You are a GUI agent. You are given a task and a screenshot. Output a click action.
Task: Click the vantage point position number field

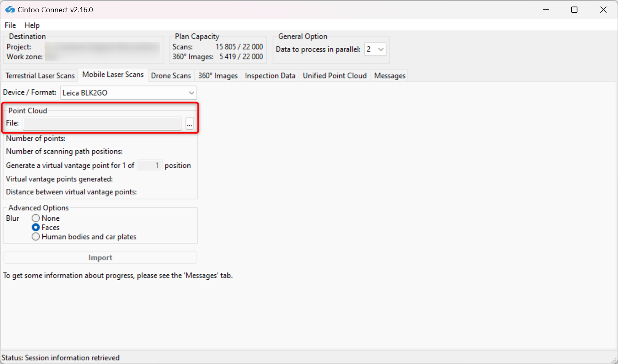point(150,165)
